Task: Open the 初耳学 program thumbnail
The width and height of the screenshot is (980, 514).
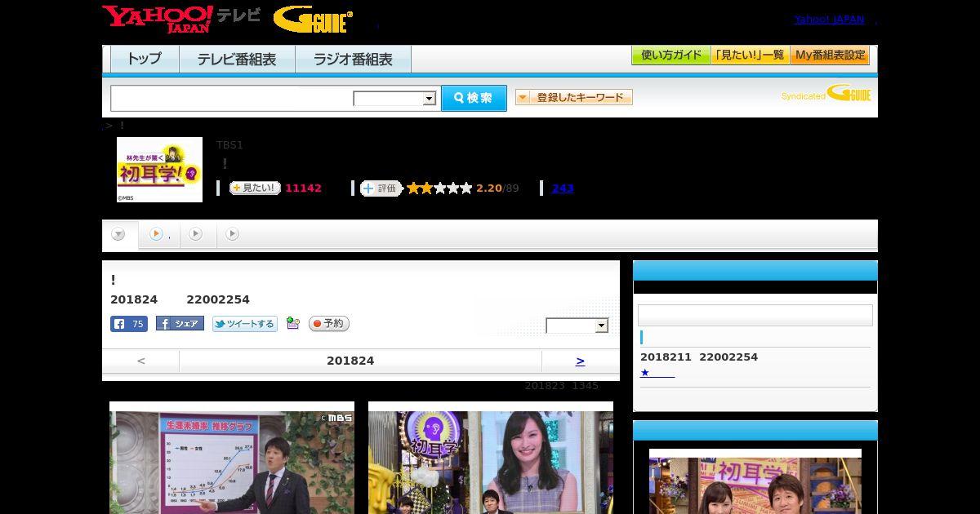Action: click(159, 170)
